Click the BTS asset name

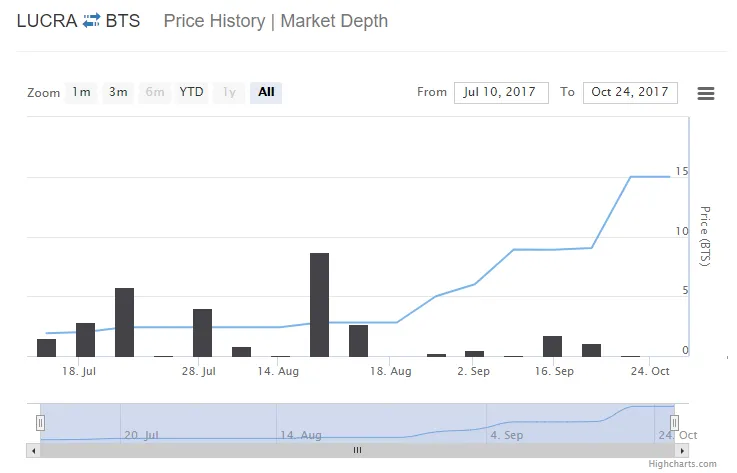coord(123,21)
